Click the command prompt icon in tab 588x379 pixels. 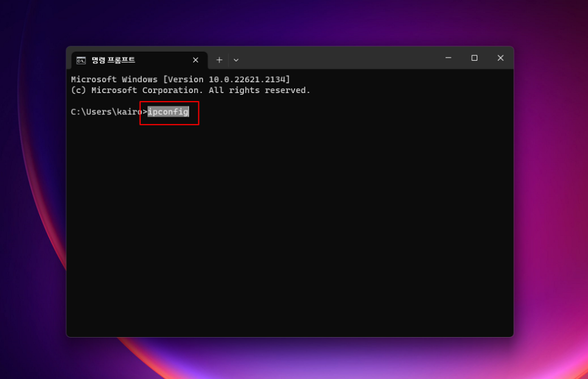[81, 60]
